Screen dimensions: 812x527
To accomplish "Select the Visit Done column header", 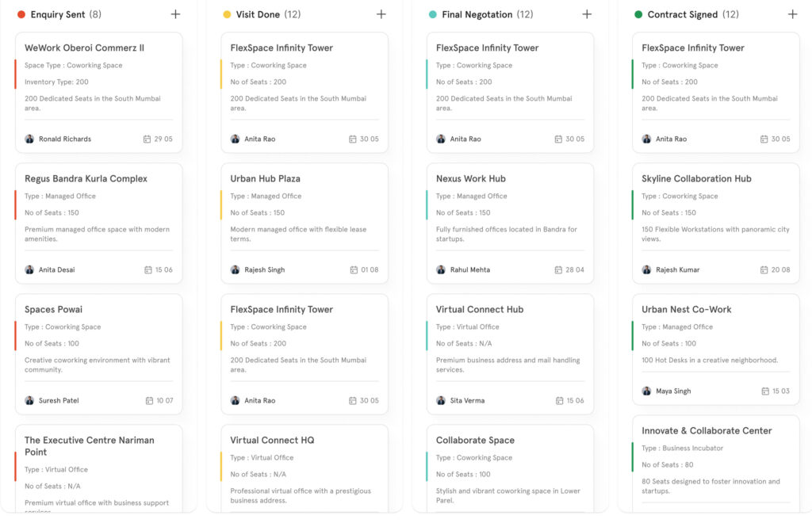I will pyautogui.click(x=257, y=15).
